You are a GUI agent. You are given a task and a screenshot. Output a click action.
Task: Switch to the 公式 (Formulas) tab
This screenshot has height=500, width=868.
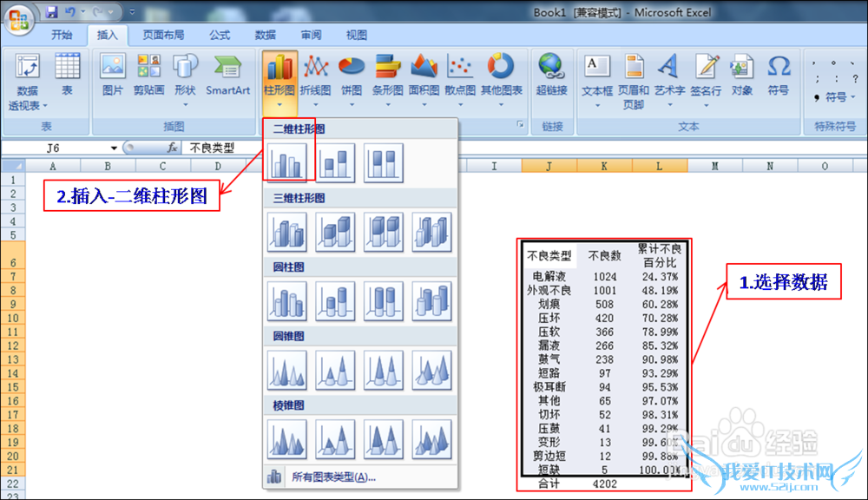220,35
